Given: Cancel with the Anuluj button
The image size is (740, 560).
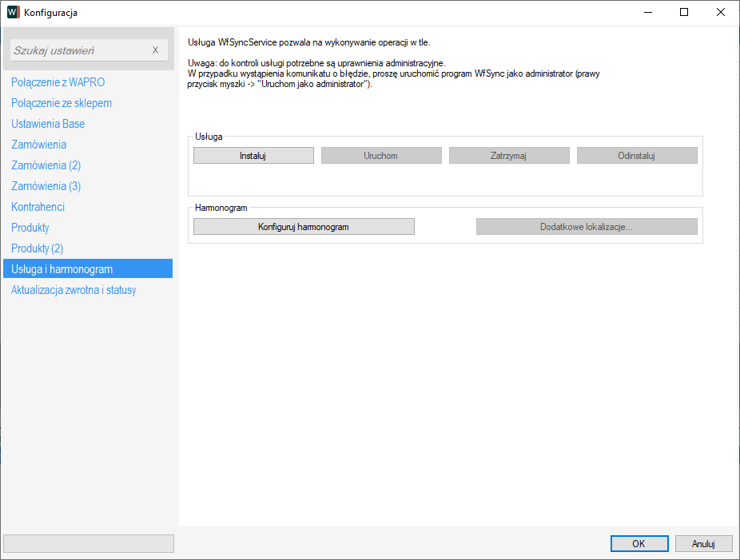Looking at the screenshot, I should 703,543.
